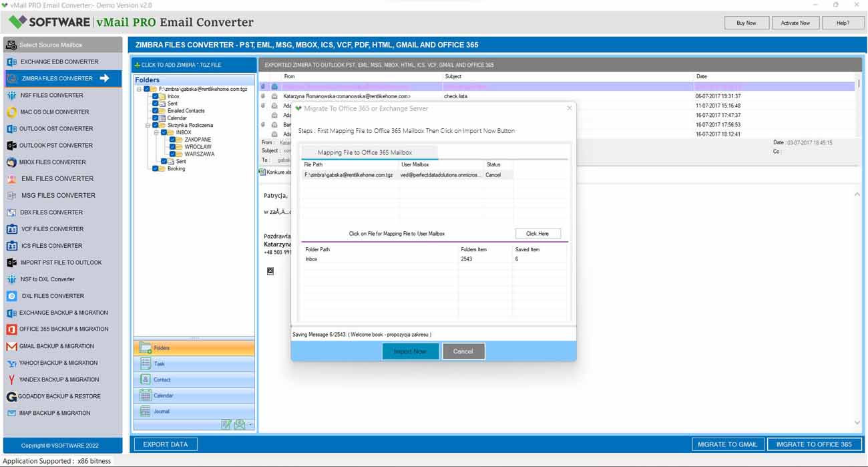Uncheck the Inbox folder checkbox

point(155,96)
